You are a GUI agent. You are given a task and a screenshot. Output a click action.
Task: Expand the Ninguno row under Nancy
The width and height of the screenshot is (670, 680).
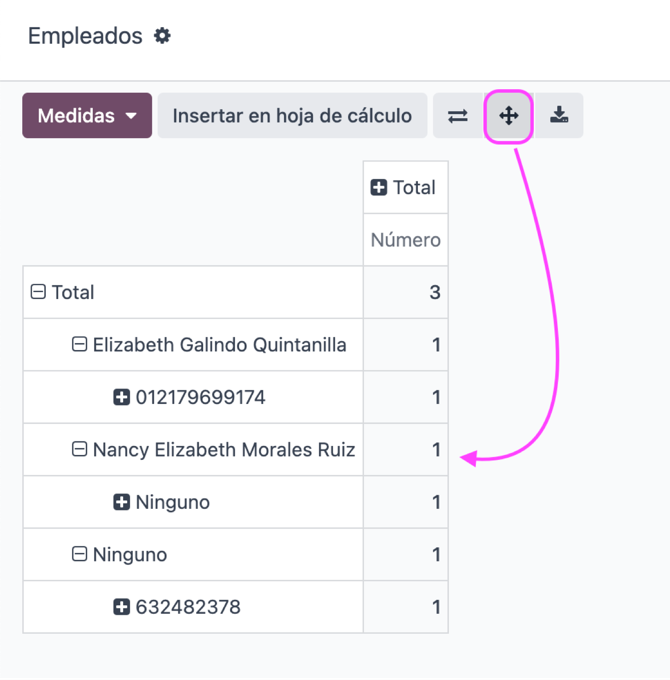tap(121, 502)
